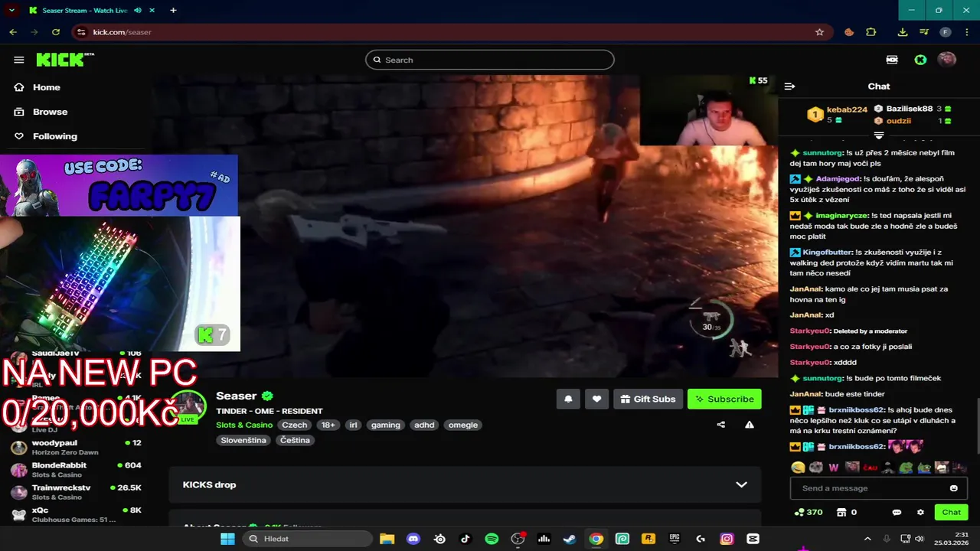Open the channel shop icon
This screenshot has height=551, width=980.
(x=841, y=512)
